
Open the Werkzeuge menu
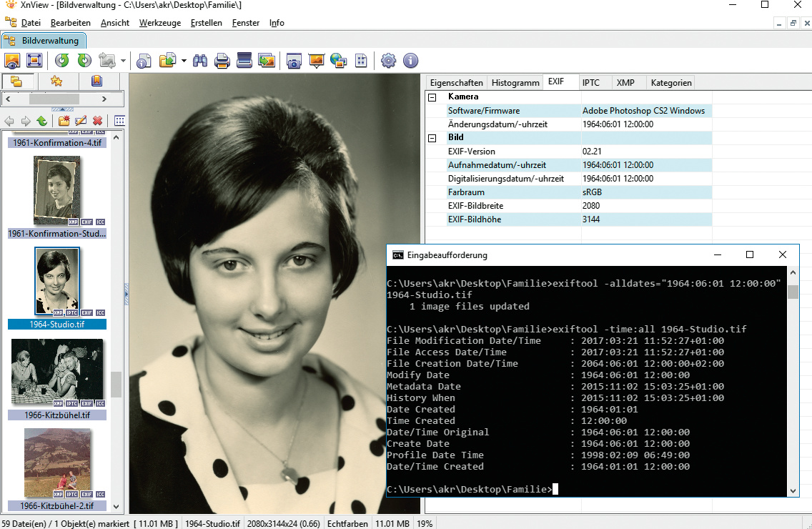click(160, 23)
